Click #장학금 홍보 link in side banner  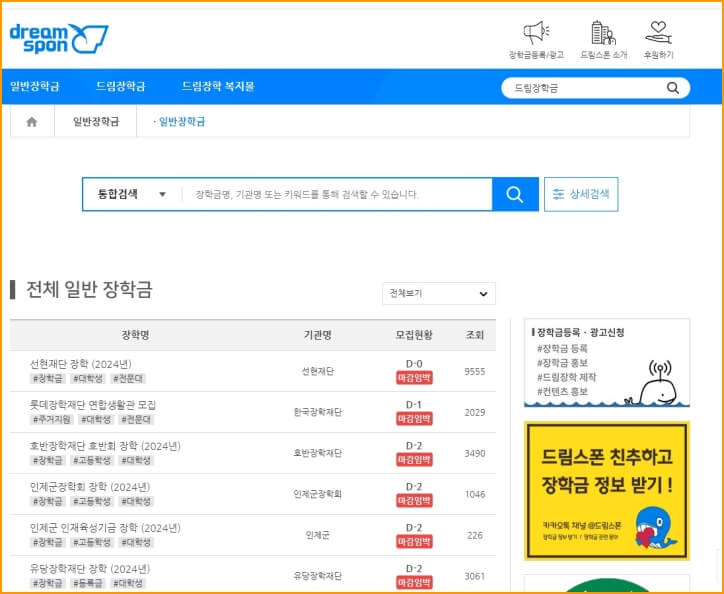(x=562, y=363)
